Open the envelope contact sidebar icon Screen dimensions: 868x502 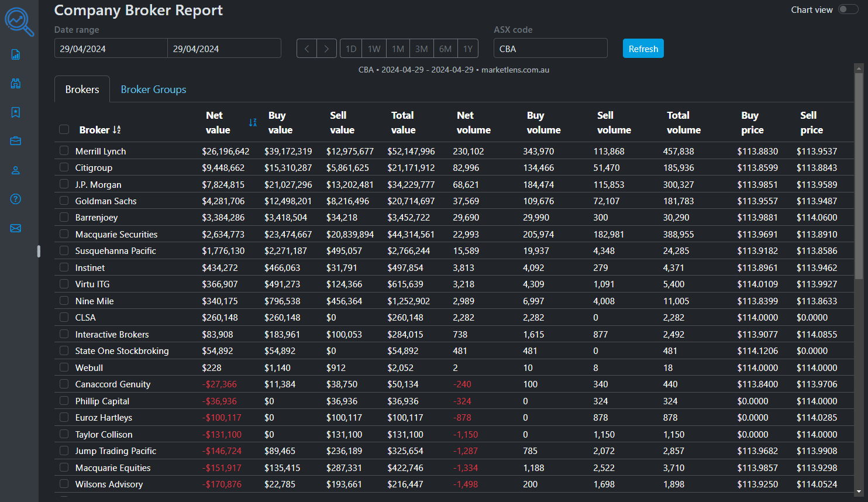16,228
